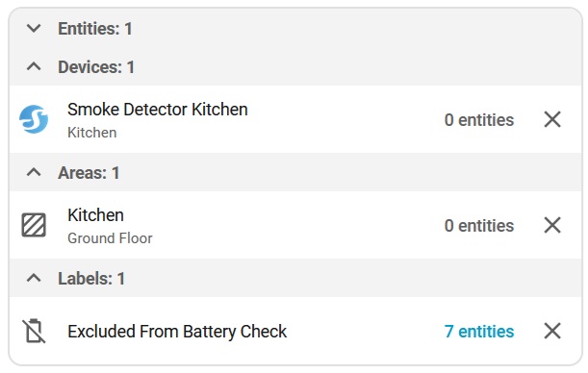Select the Kitchen area name
Screen dimensions: 588x373
95,215
